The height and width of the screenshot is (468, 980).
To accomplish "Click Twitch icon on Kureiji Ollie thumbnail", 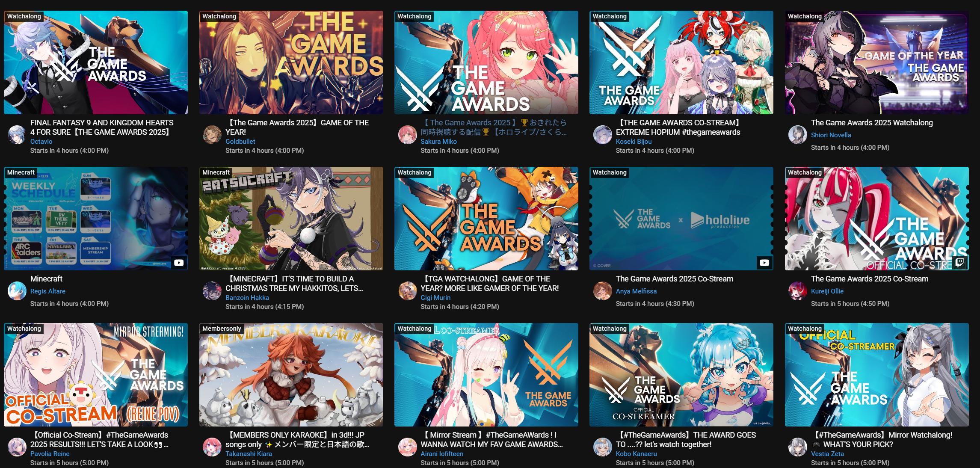I will tap(960, 262).
